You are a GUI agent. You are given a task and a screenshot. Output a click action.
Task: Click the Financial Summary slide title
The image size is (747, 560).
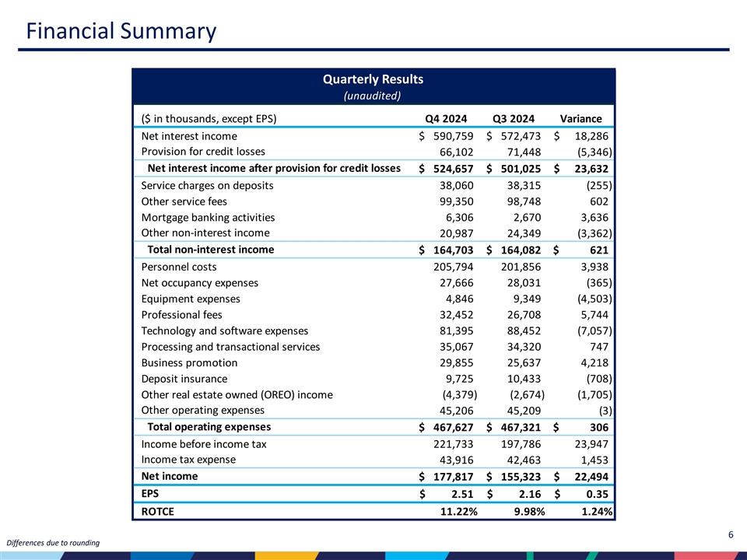point(120,31)
